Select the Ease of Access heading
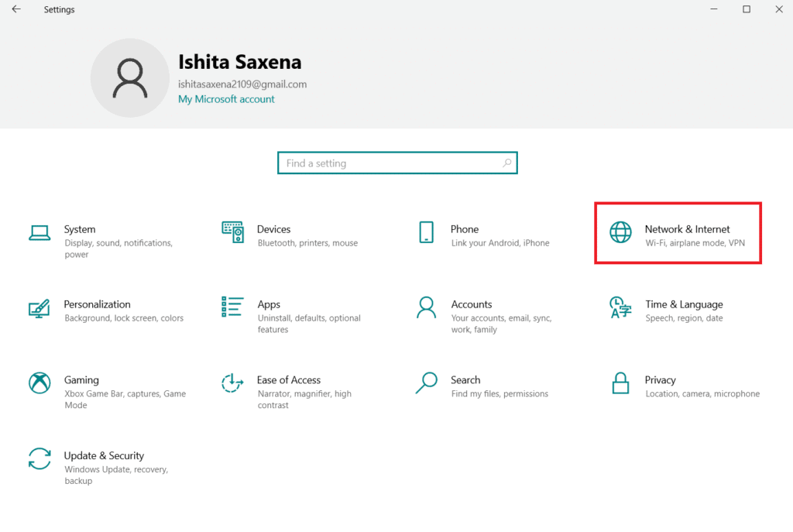The image size is (793, 532). coord(288,380)
